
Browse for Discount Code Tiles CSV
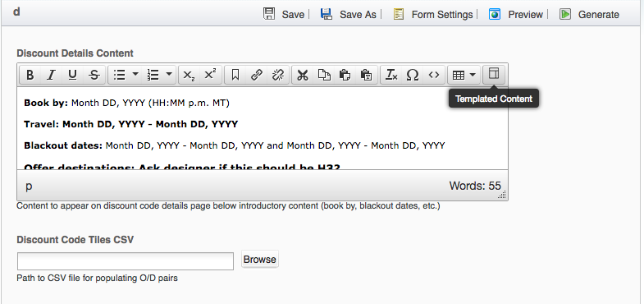pyautogui.click(x=259, y=259)
